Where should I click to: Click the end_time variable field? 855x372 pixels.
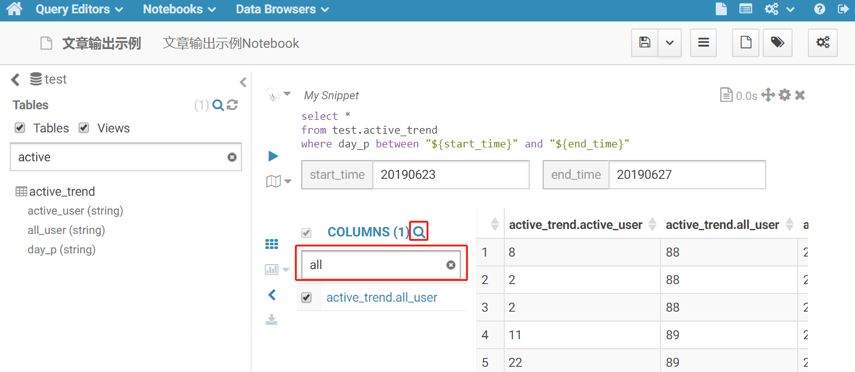687,175
